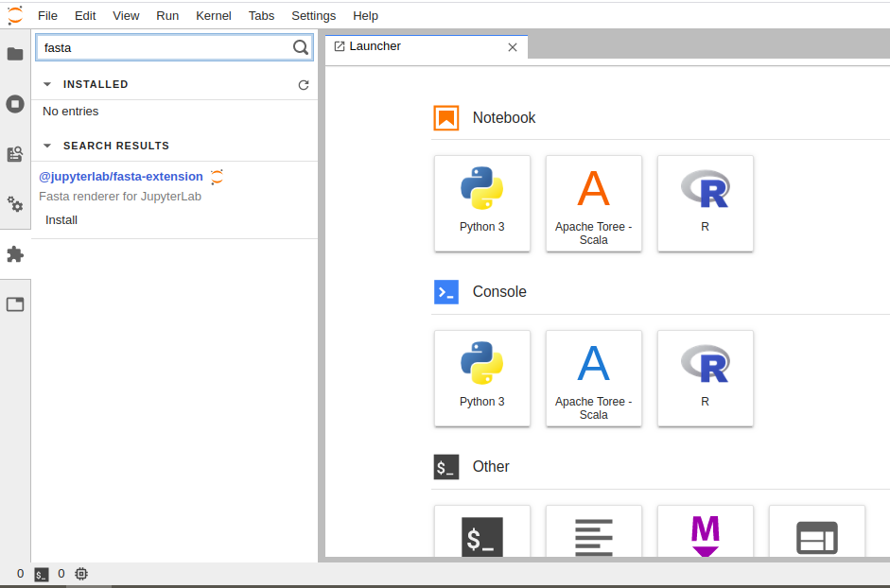Open the View menu
Viewport: 890px width, 588px height.
pos(126,16)
